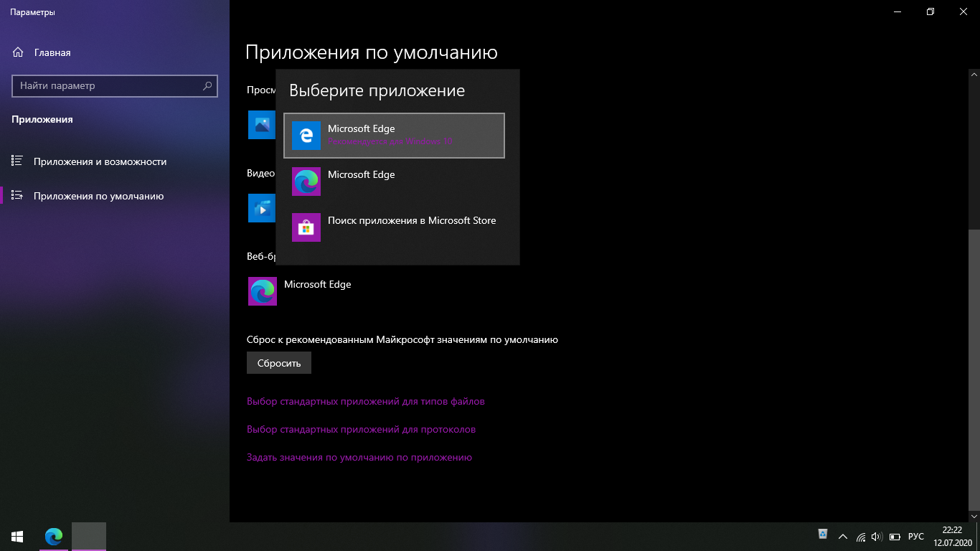Click the magnifier icon in the search box

[x=207, y=85]
